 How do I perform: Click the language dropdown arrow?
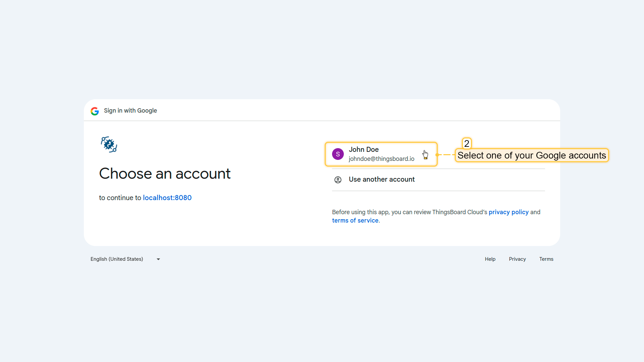point(158,259)
